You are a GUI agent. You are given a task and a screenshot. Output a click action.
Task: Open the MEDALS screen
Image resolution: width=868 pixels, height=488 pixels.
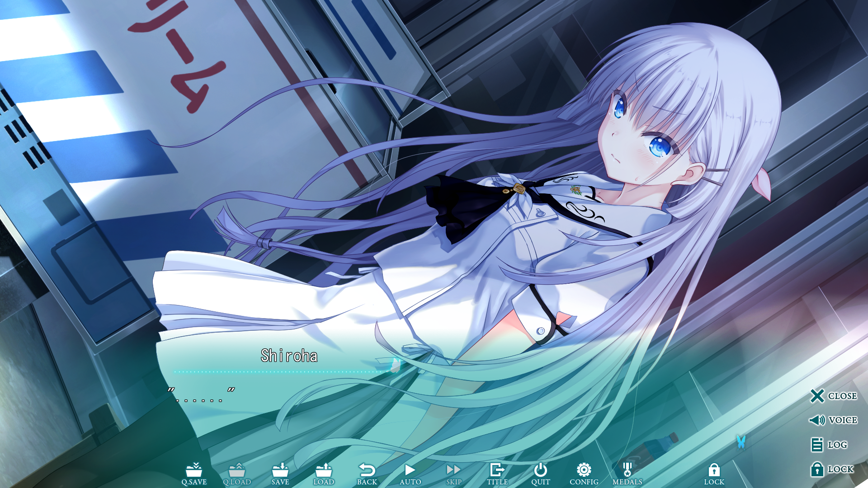point(627,474)
